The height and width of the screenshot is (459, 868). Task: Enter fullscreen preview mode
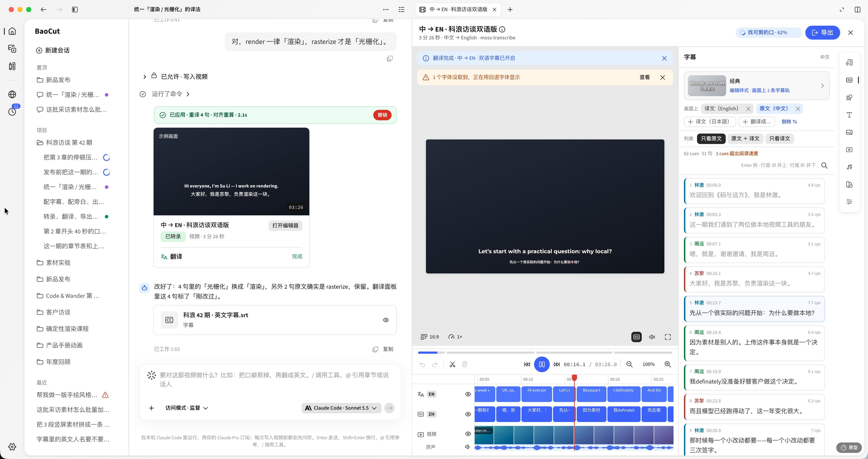pyautogui.click(x=667, y=337)
